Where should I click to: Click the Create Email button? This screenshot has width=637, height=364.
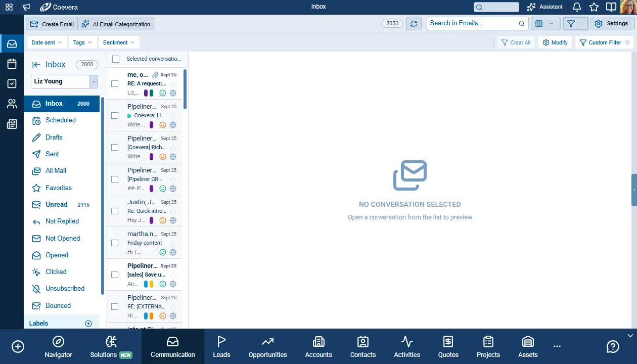point(52,24)
